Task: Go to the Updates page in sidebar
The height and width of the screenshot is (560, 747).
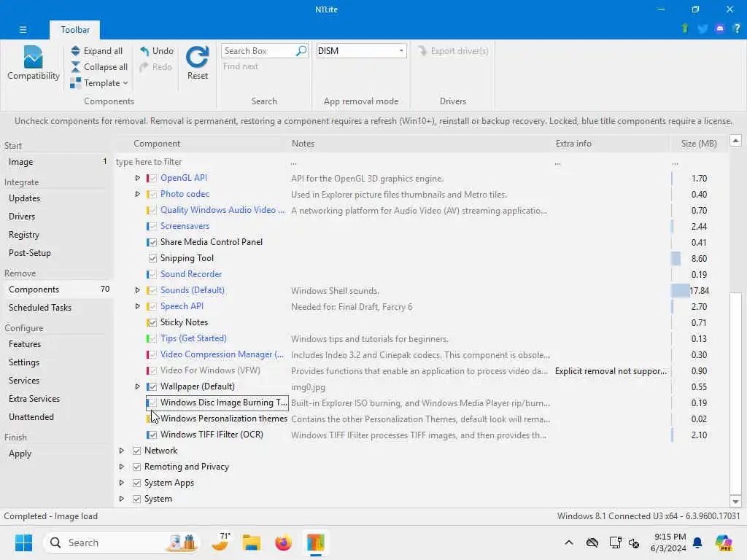Action: [x=24, y=198]
